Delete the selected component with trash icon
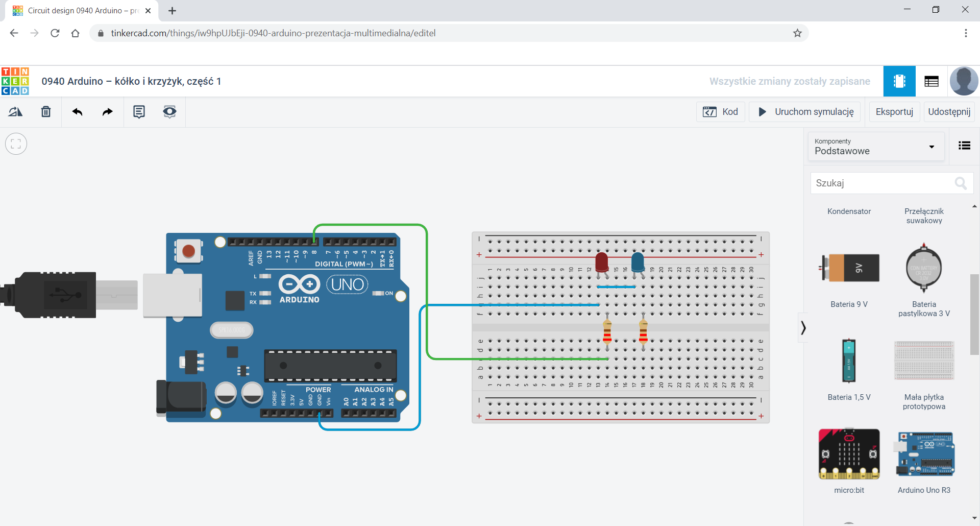 click(x=45, y=111)
